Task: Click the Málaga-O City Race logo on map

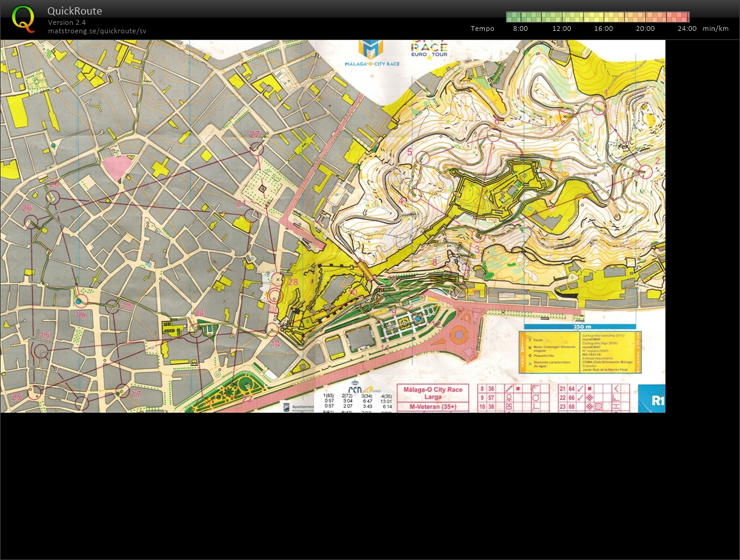Action: (372, 53)
